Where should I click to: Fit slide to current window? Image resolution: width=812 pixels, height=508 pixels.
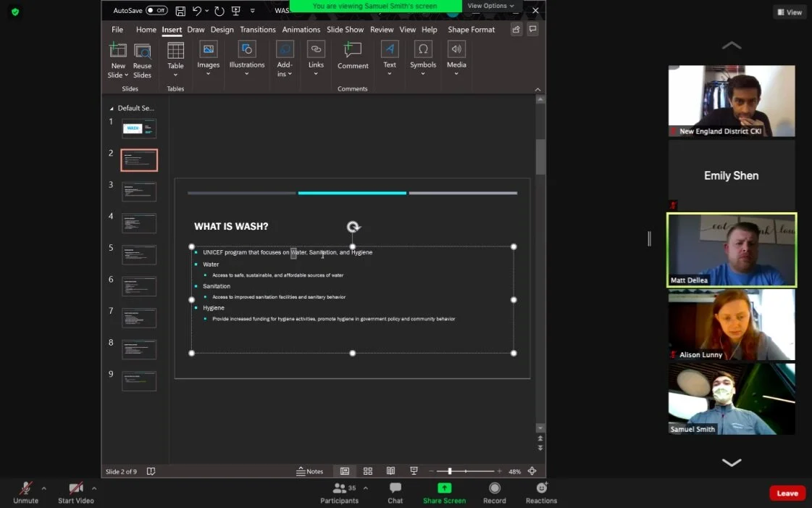pos(532,471)
